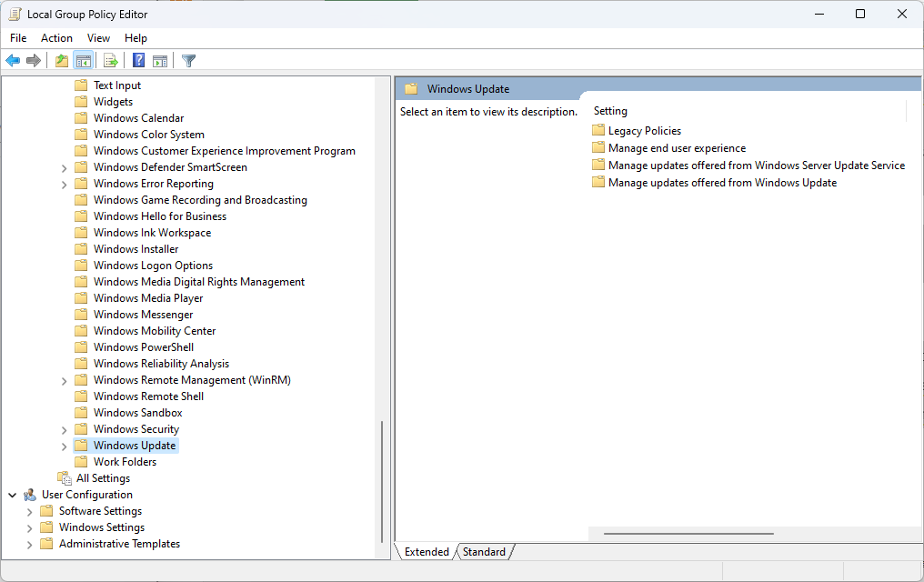Viewport: 924px width, 582px height.
Task: Click the Export List toolbar icon
Action: pyautogui.click(x=110, y=61)
